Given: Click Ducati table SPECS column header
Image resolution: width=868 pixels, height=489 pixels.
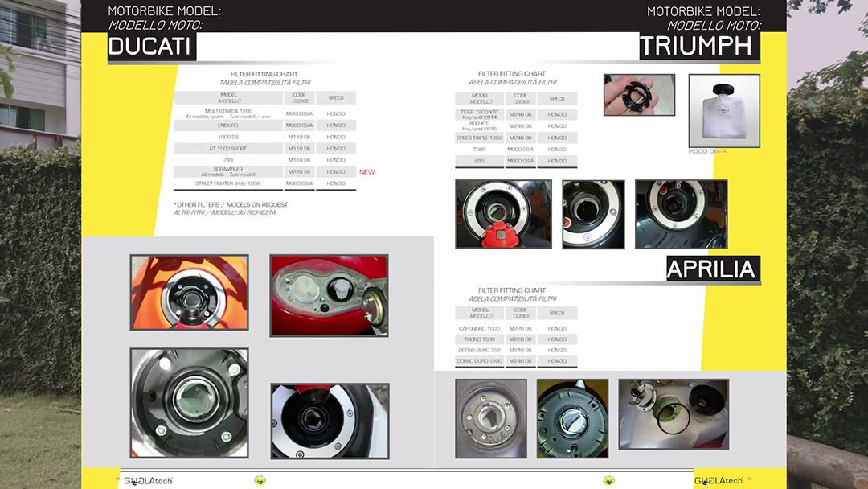Looking at the screenshot, I should (x=336, y=97).
